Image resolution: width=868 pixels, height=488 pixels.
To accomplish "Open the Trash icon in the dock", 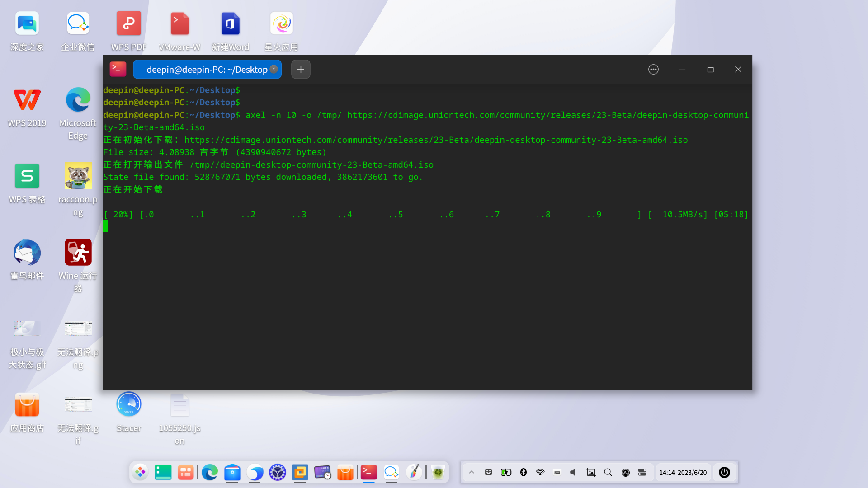I will pyautogui.click(x=438, y=473).
